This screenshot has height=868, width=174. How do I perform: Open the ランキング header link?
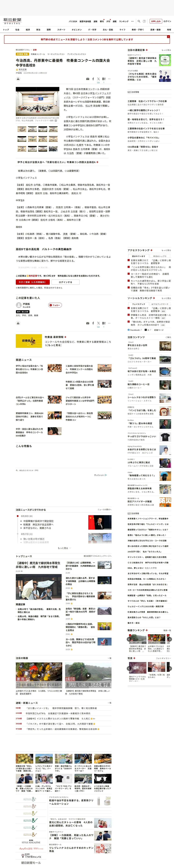tap(124, 21)
